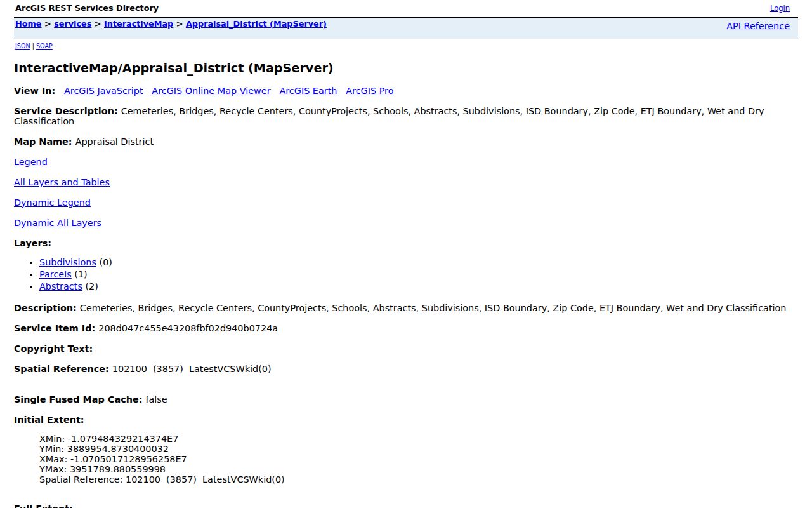812x508 pixels.
Task: Open the Legend link
Action: point(30,162)
